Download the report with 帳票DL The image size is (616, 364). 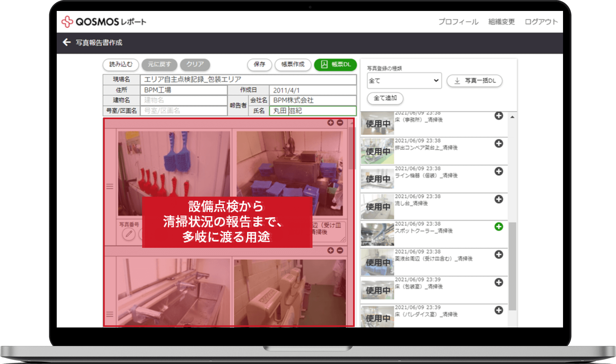click(335, 64)
